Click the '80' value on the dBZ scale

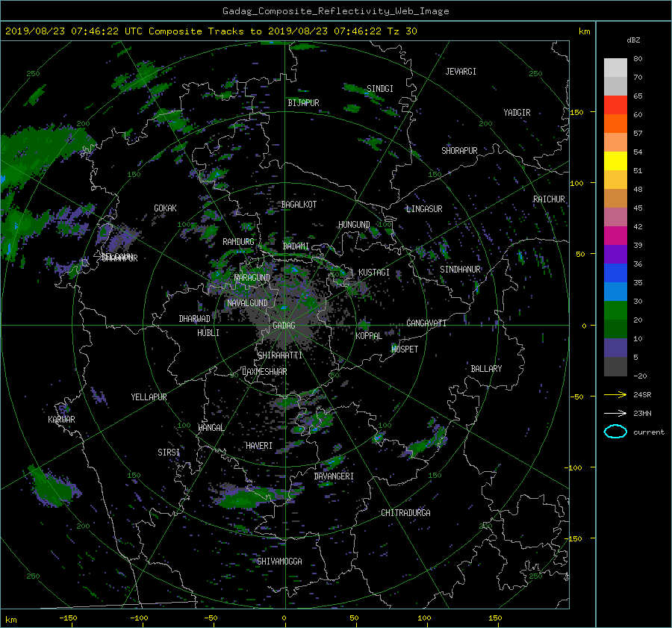click(x=638, y=59)
